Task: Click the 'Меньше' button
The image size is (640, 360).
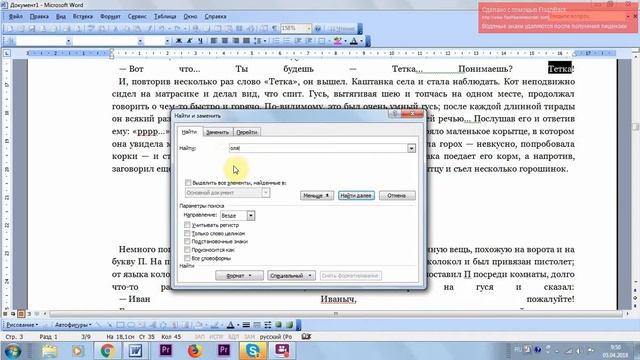Action: pyautogui.click(x=316, y=196)
